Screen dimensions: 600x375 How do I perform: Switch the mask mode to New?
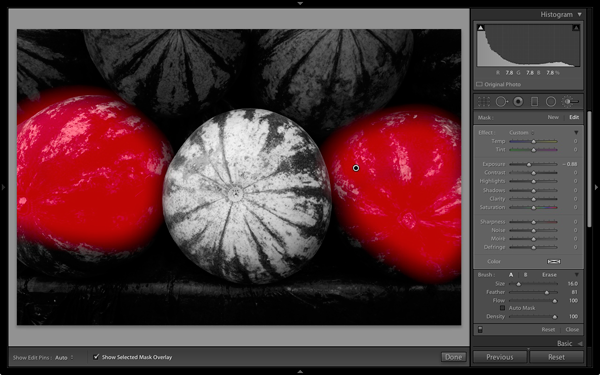coord(553,117)
